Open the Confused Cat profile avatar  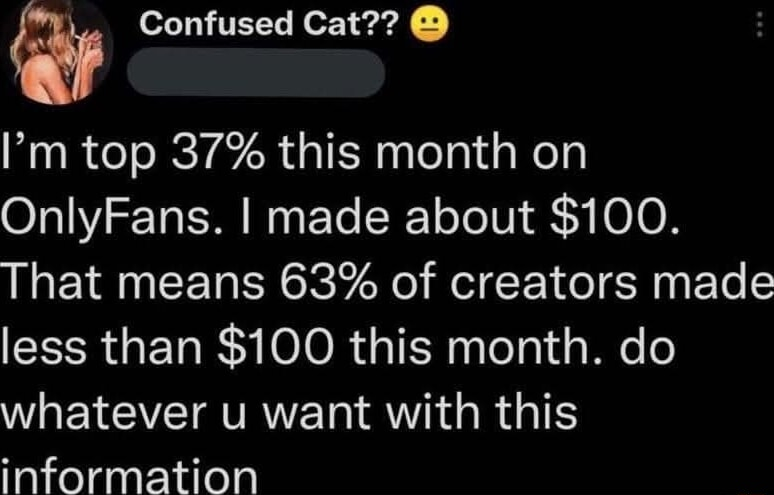[58, 52]
